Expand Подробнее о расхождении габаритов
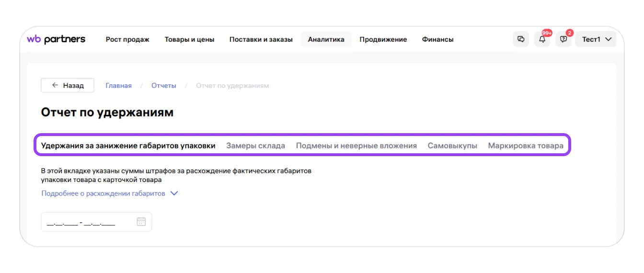 pos(109,193)
